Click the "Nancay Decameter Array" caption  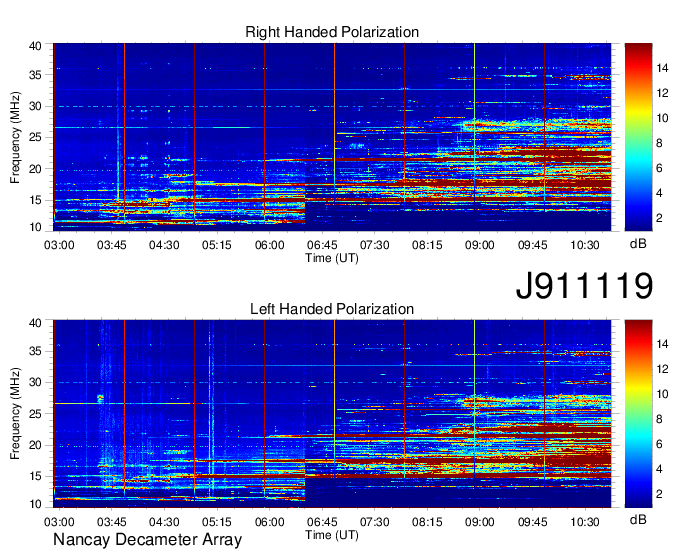point(147,540)
